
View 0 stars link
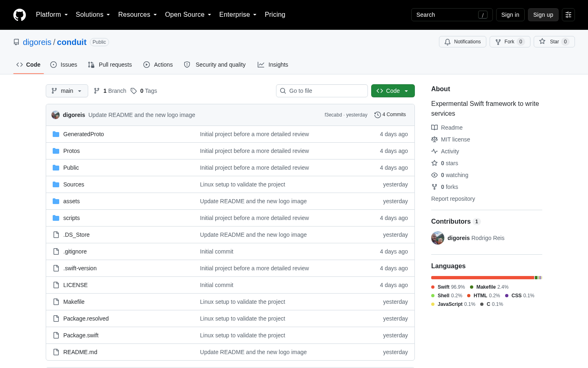coord(445,163)
